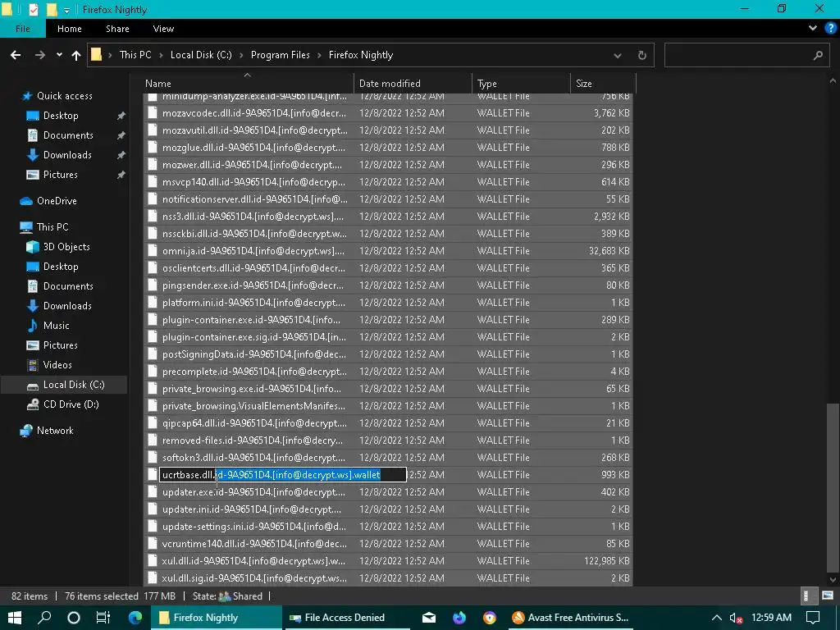Open the Explorer Help question mark icon
This screenshot has width=840, height=630.
pos(830,29)
